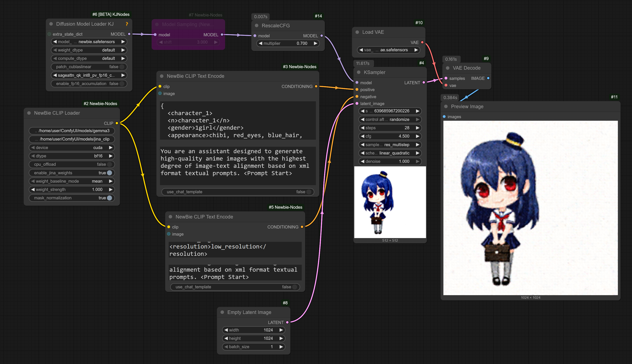Open the scheduler linear_quadratic dropdown
Screen dimensions: 632x364
click(390, 153)
